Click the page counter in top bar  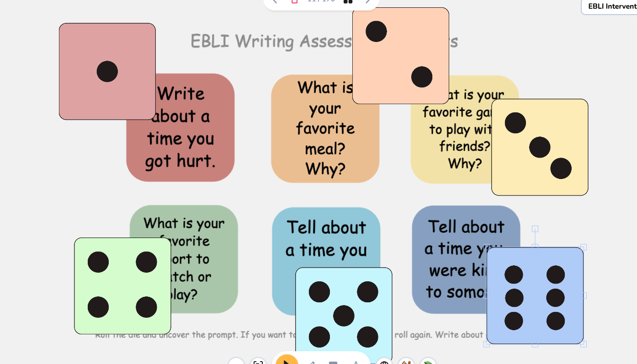321,1
